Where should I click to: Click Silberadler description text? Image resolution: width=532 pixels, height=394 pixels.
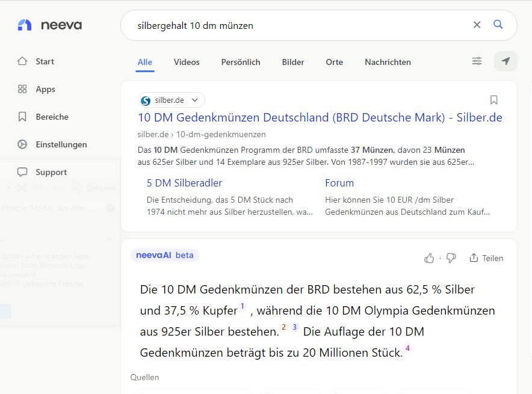point(230,206)
